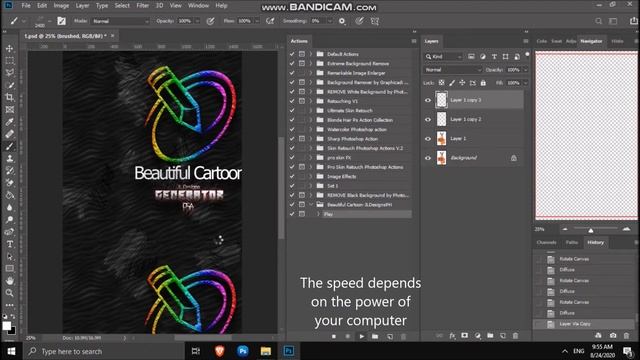Toggle checkmark for Watercolor Photoshop action

pos(292,129)
